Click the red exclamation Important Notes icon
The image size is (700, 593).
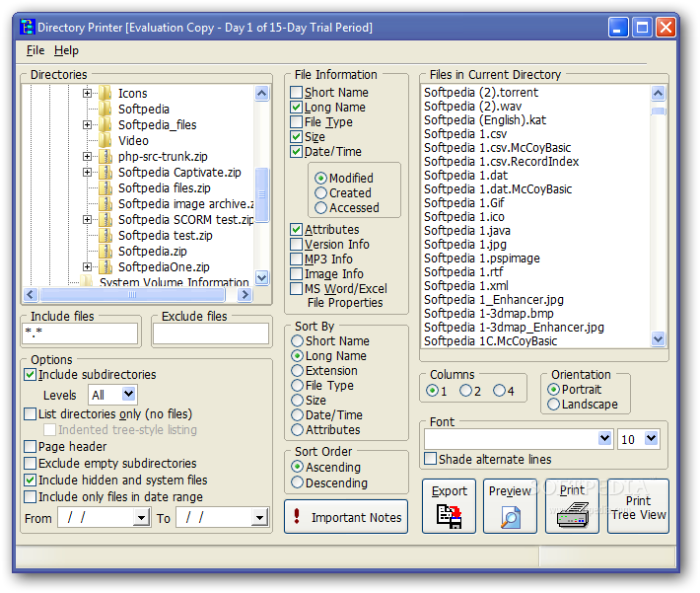[297, 516]
